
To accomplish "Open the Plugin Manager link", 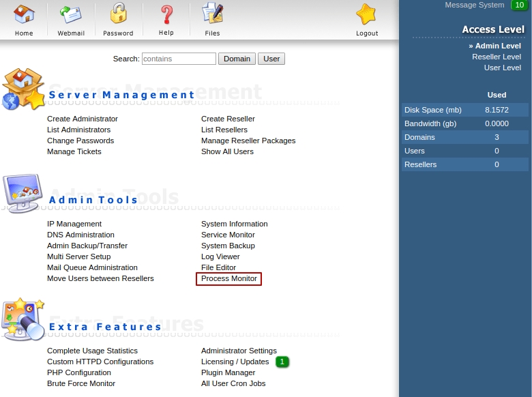I will (228, 372).
